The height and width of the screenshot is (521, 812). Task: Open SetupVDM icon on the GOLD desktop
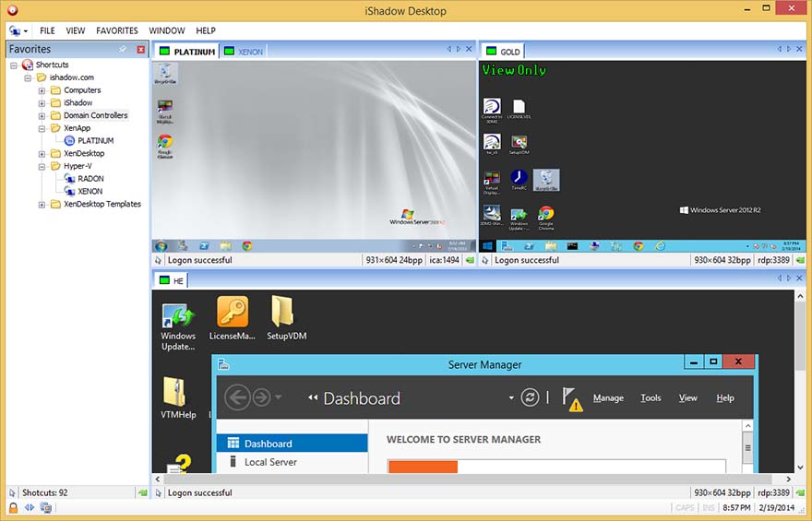pos(519,145)
